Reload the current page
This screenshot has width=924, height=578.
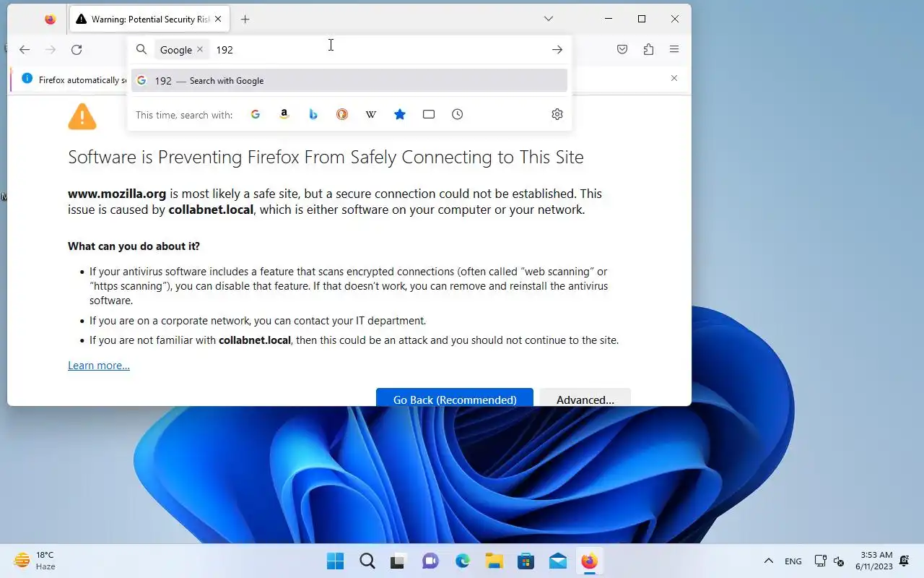point(77,50)
